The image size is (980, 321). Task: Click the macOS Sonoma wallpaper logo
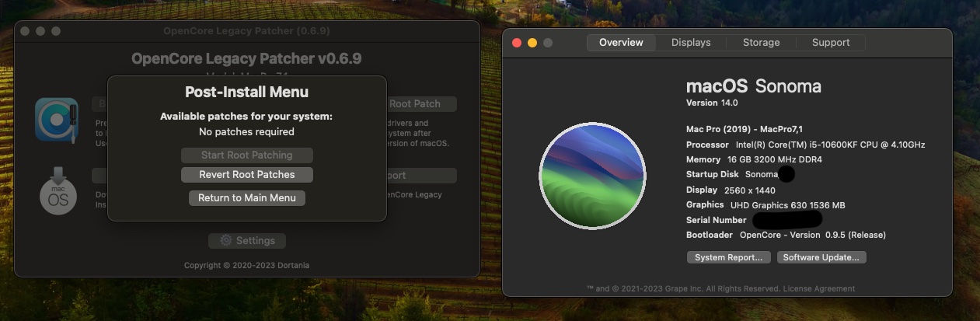592,176
